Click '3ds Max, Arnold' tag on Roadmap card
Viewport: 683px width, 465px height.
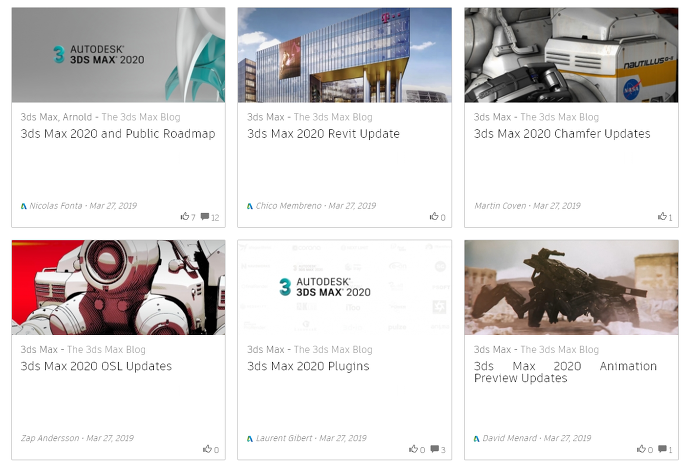click(56, 117)
